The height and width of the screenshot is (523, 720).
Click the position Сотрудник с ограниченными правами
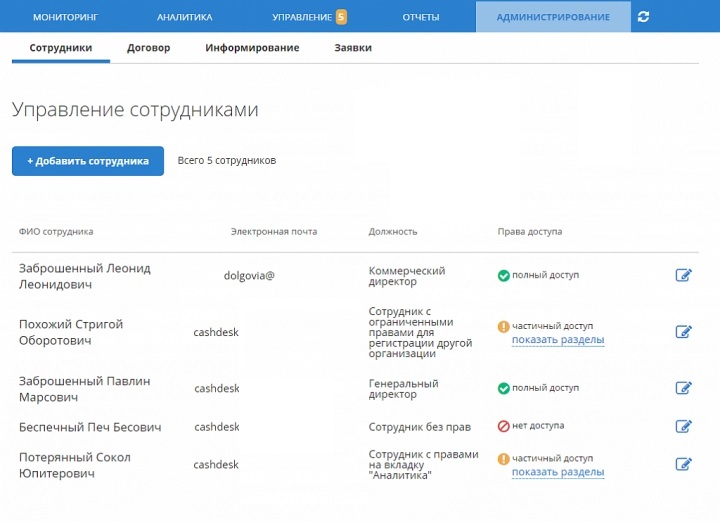click(420, 332)
